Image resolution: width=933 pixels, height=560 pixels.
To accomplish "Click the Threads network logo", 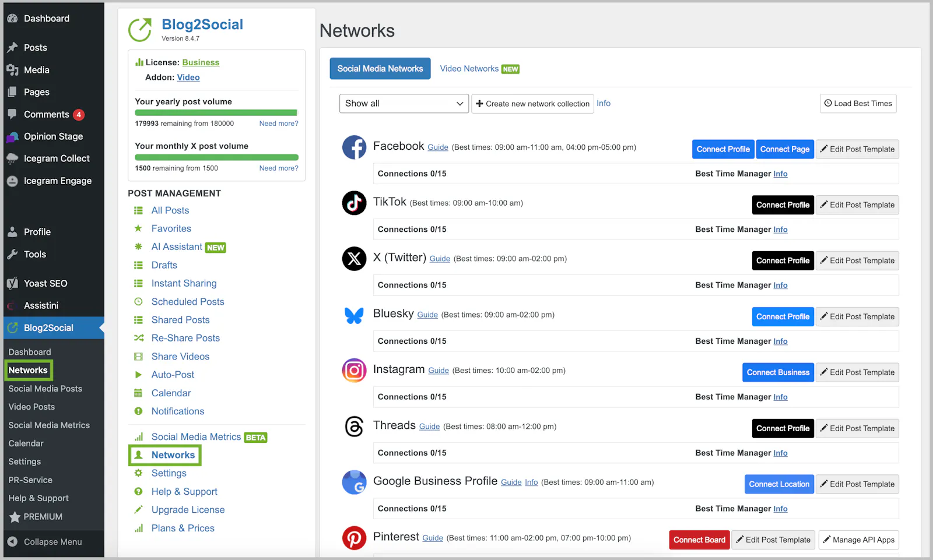I will point(354,427).
